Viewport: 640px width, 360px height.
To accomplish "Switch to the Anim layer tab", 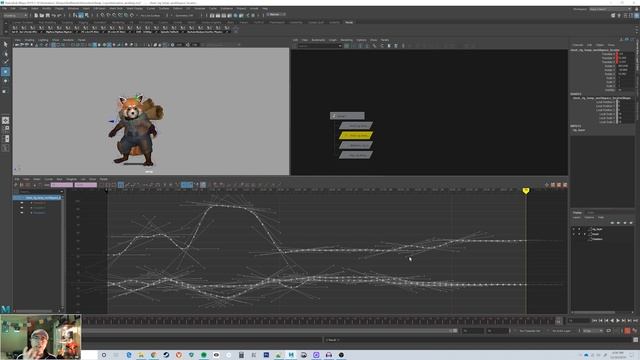I will [590, 213].
